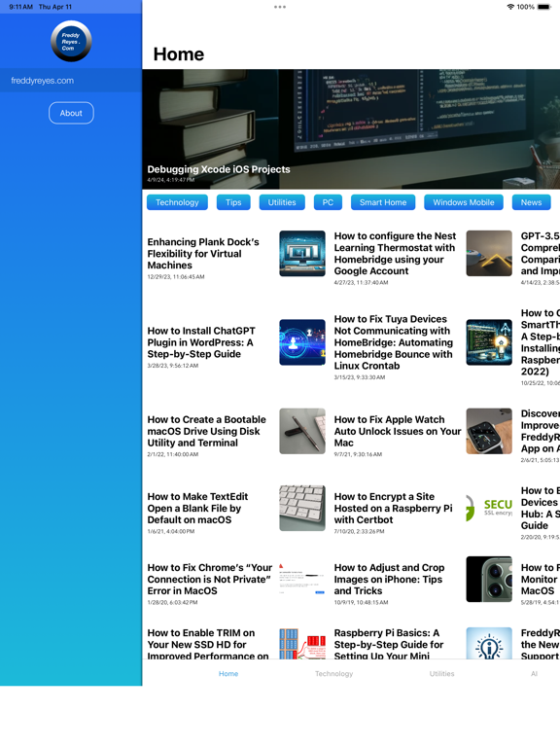The width and height of the screenshot is (560, 747).
Task: Tap the 9:11 AM status bar clock
Action: pos(20,7)
